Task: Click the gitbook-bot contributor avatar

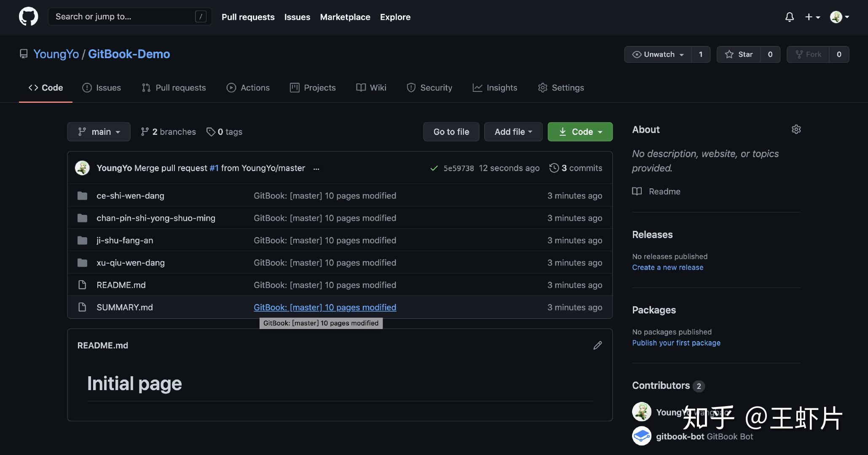Action: point(641,436)
